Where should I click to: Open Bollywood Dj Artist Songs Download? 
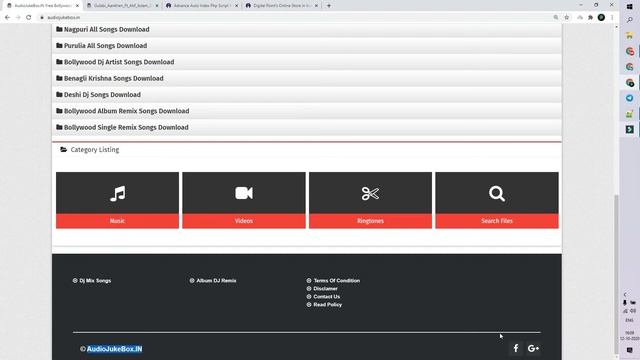119,62
